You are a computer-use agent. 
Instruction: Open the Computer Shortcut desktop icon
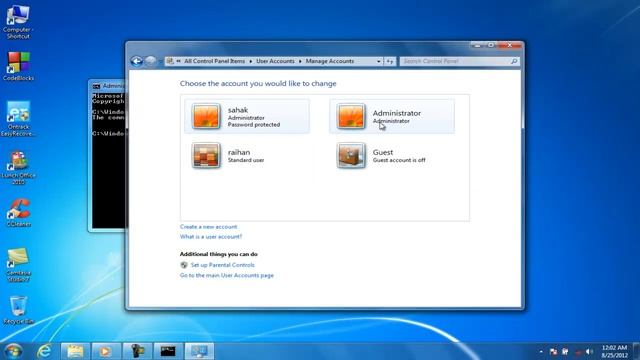pos(18,21)
